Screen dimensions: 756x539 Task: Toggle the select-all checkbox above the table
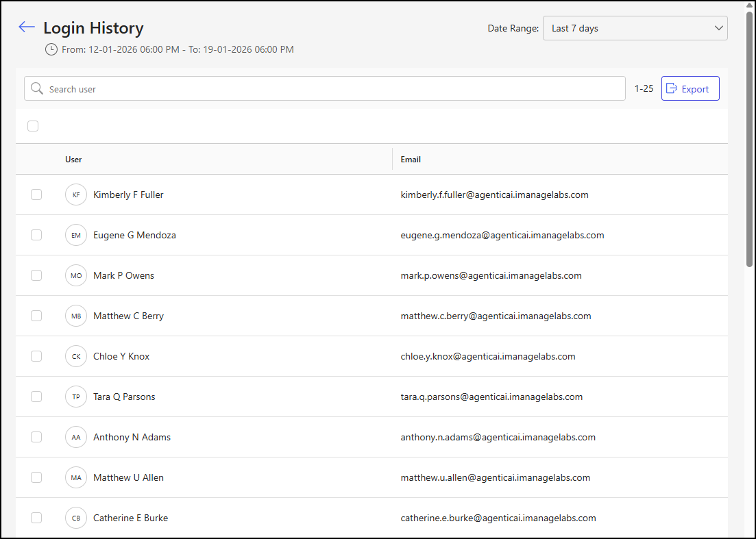(32, 126)
